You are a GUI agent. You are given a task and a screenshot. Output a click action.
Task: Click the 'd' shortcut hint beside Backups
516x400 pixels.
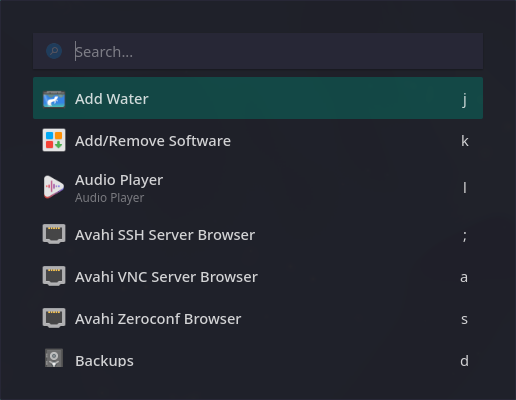(465, 361)
